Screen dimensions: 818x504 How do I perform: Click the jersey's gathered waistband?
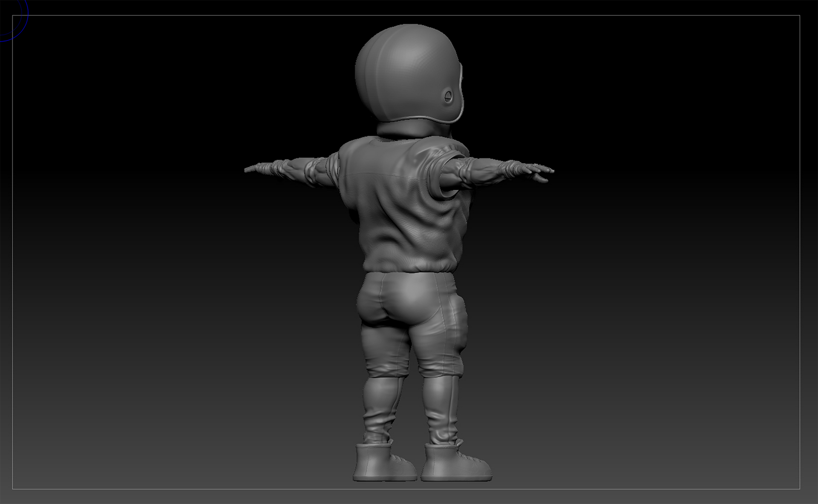coord(407,266)
